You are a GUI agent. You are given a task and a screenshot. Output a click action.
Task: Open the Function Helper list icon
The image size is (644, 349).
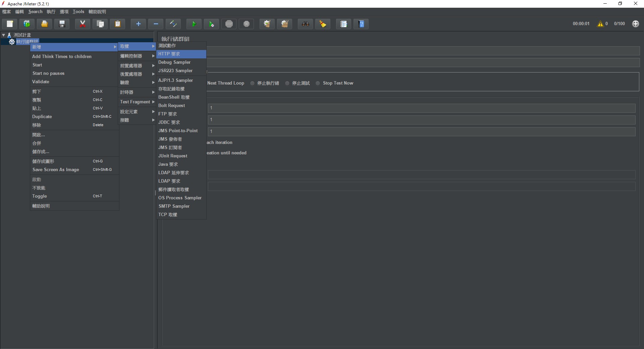click(343, 24)
